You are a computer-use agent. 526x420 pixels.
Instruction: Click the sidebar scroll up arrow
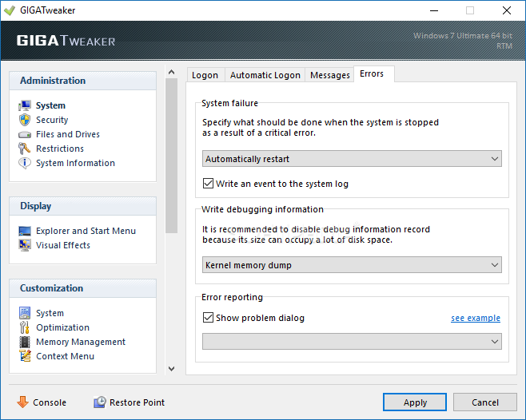point(171,72)
